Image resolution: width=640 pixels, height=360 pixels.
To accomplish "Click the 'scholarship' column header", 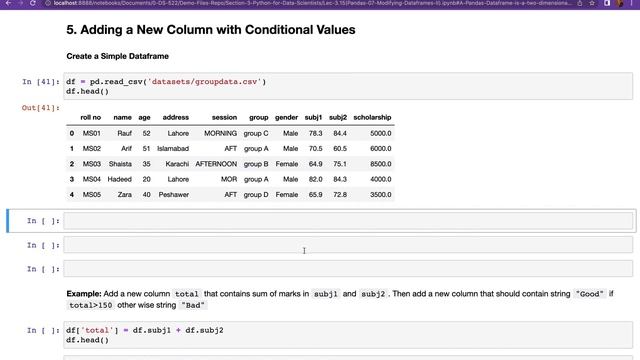I will click(x=372, y=117).
